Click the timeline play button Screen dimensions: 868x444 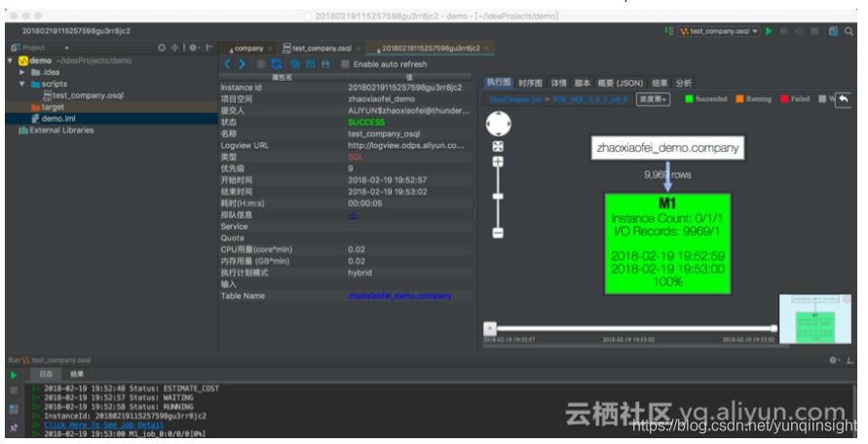pos(489,328)
